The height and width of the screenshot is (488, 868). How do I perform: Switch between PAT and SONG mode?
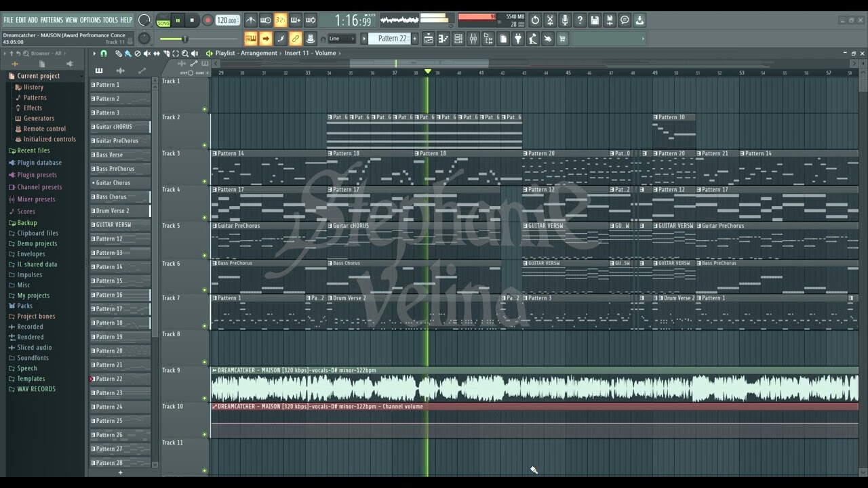[163, 20]
